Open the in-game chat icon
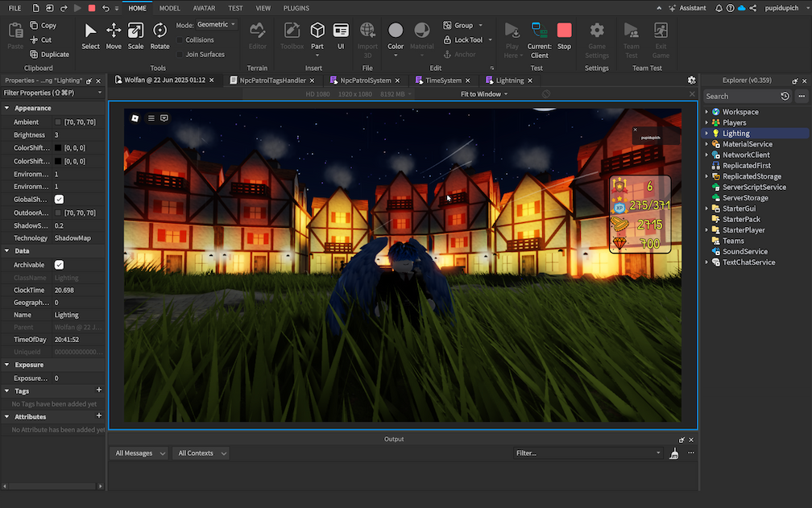Screen dimensions: 812x508 point(164,118)
